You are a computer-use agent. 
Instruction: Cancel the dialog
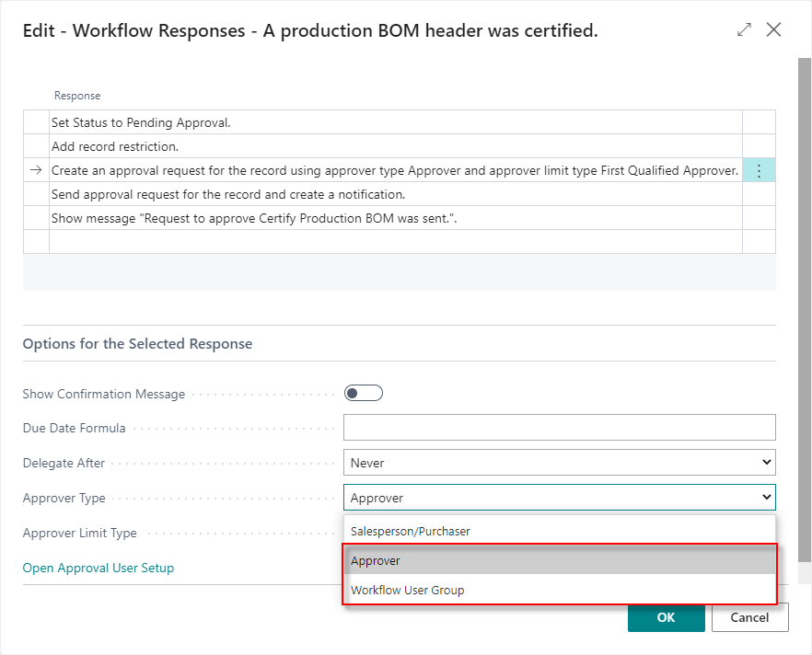pos(749,617)
